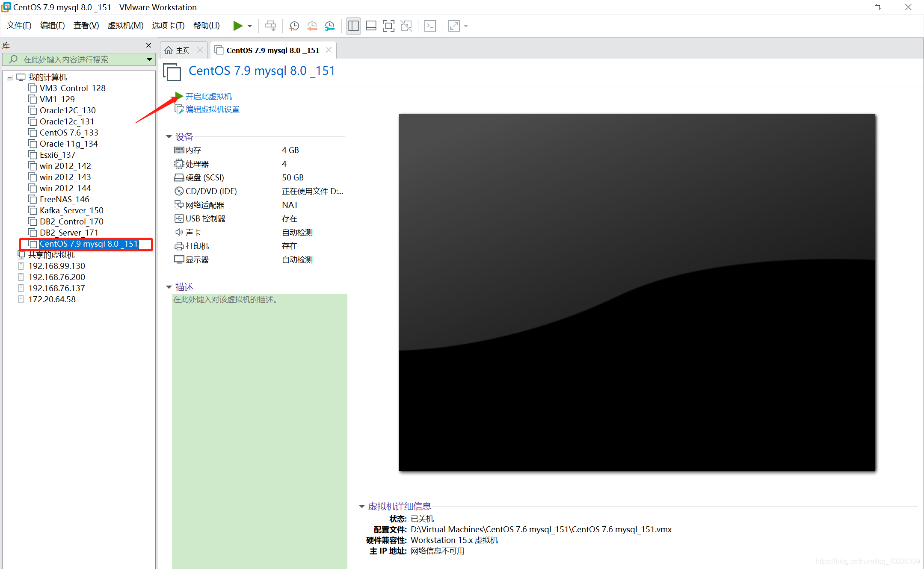The width and height of the screenshot is (924, 569).
Task: Revert to snapshot toolbar icon
Action: pos(312,26)
